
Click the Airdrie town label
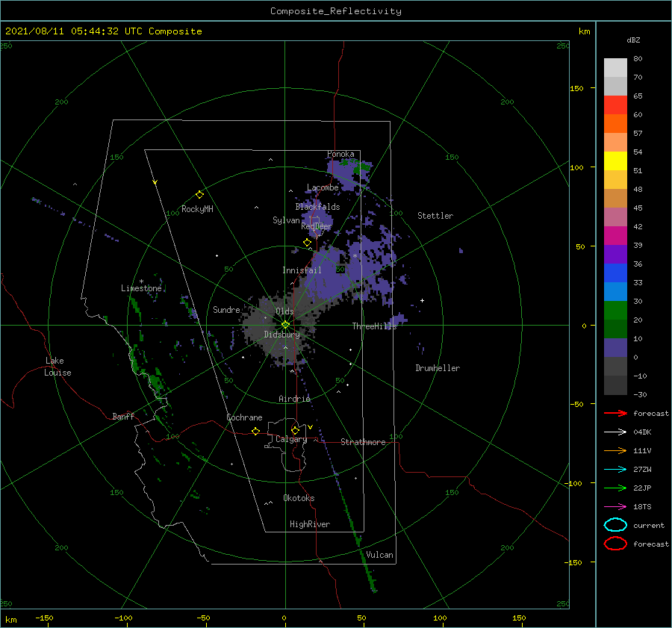[x=294, y=399]
